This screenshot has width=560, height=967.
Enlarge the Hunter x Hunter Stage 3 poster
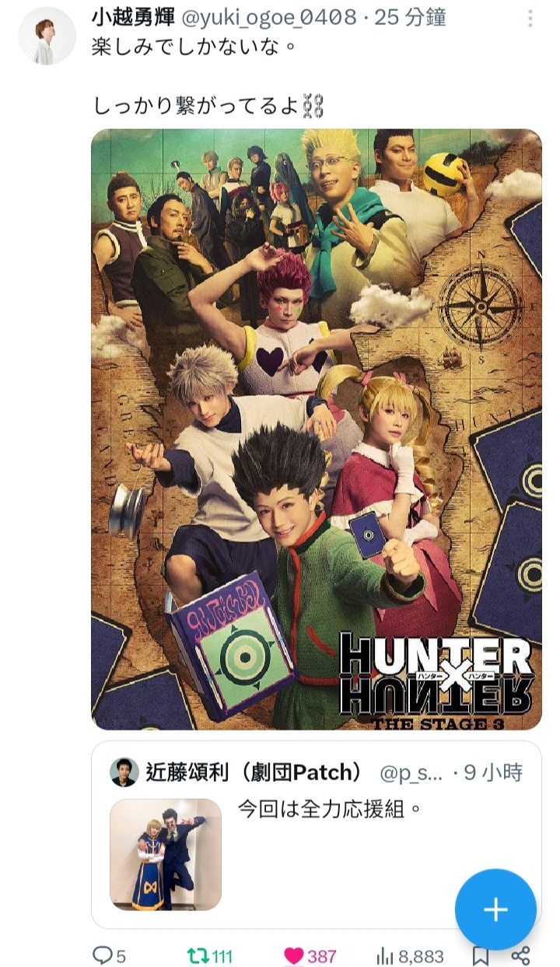(317, 429)
